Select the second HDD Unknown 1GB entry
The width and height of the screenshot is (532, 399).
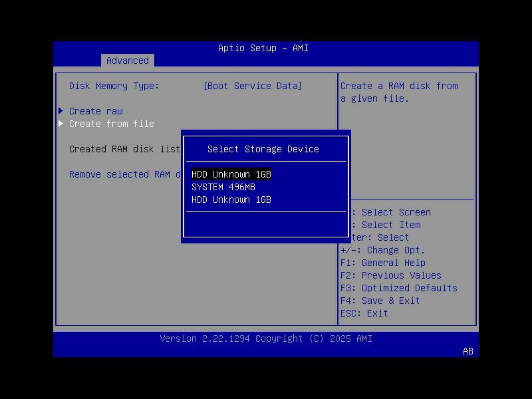pos(230,199)
